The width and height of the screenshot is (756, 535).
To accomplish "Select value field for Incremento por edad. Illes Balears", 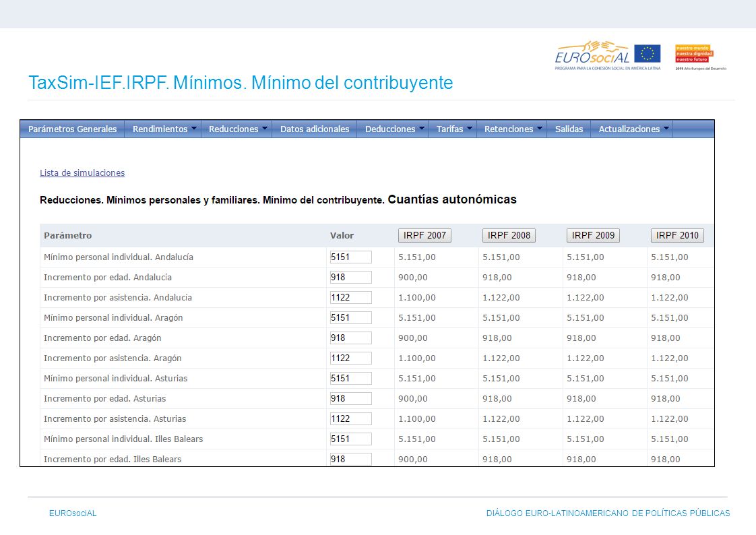I will coord(350,460).
